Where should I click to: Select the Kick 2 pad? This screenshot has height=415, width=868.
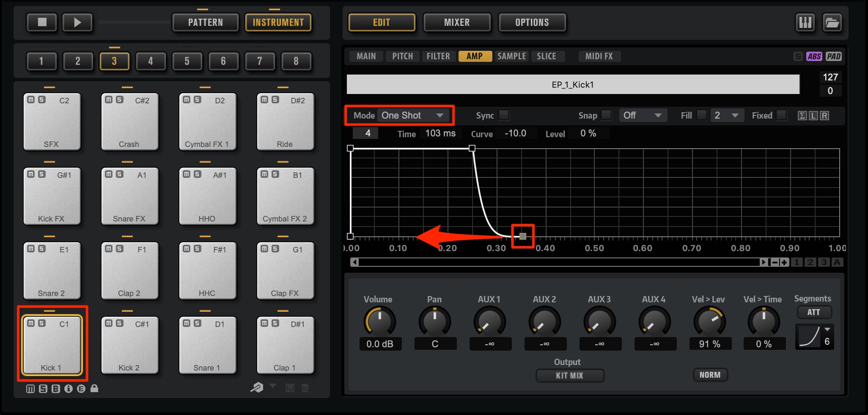pyautogui.click(x=129, y=345)
